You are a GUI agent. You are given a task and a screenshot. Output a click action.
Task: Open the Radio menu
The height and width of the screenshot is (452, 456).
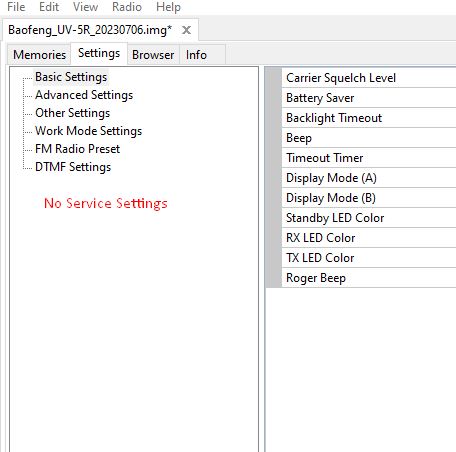[x=127, y=7]
